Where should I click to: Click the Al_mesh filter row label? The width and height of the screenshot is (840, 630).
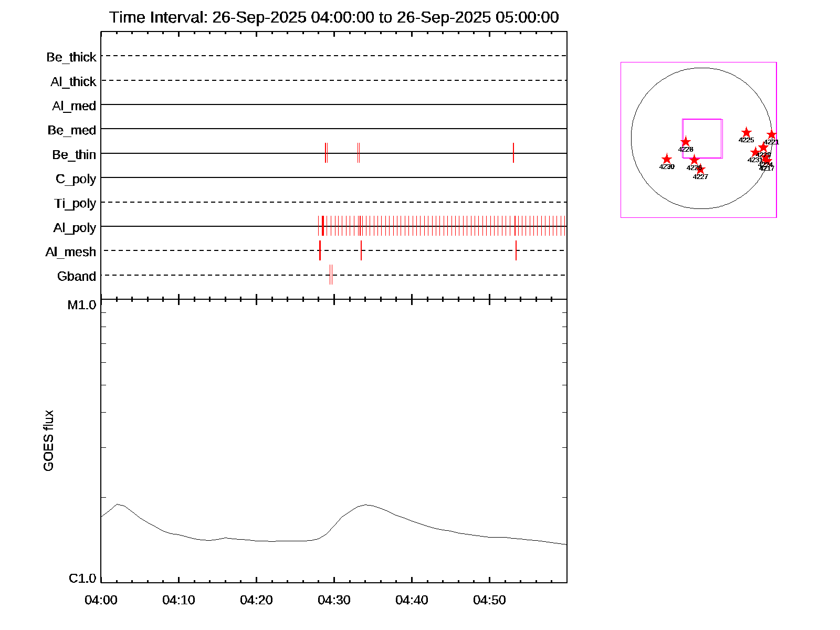[71, 252]
